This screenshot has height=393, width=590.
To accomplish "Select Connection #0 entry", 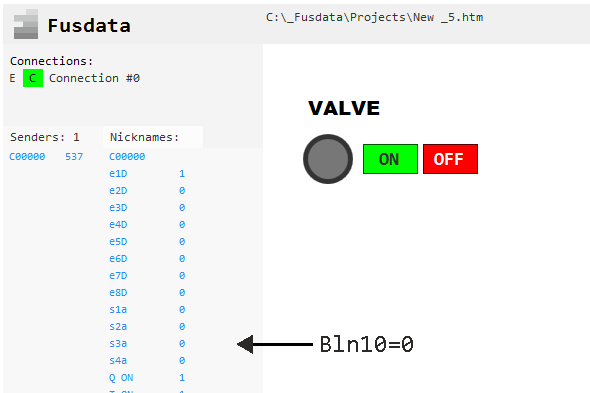I will tap(94, 78).
